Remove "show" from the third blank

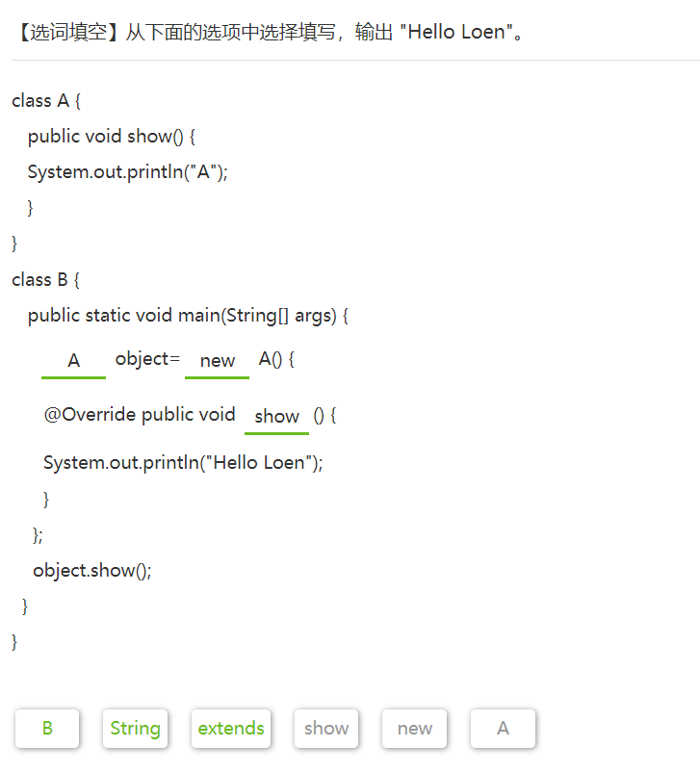[x=277, y=417]
